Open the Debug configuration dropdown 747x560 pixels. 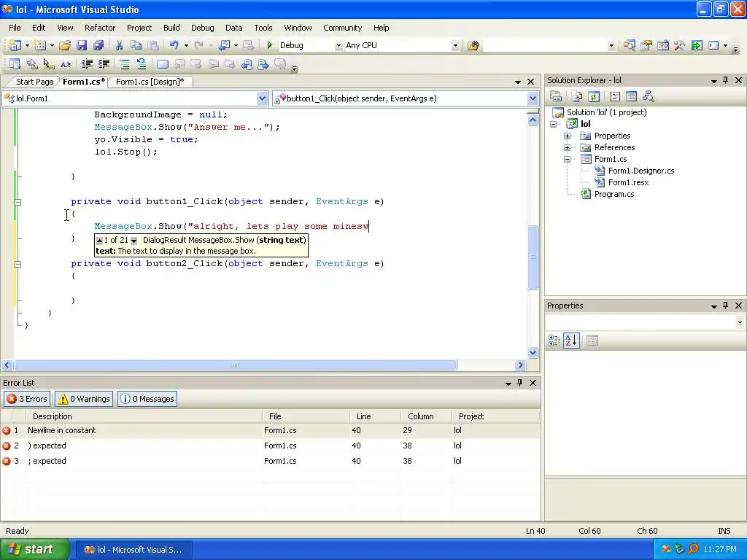coord(338,46)
